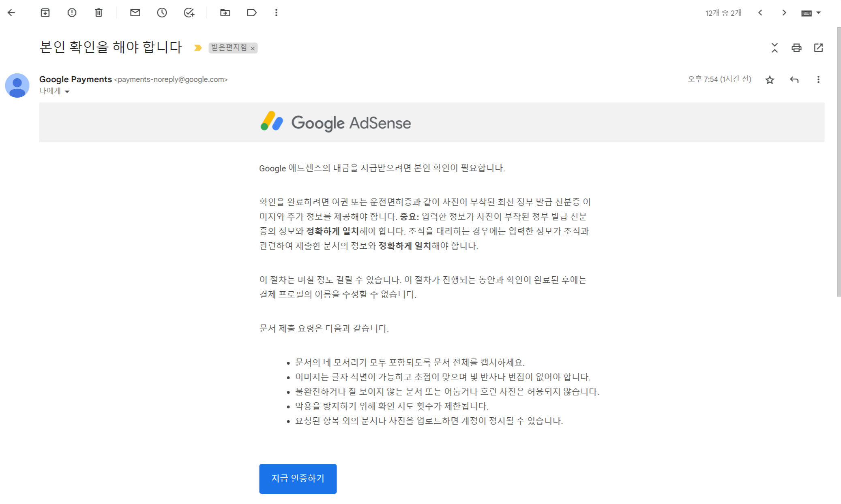The height and width of the screenshot is (504, 841).
Task: Go to the older email
Action: coord(784,13)
